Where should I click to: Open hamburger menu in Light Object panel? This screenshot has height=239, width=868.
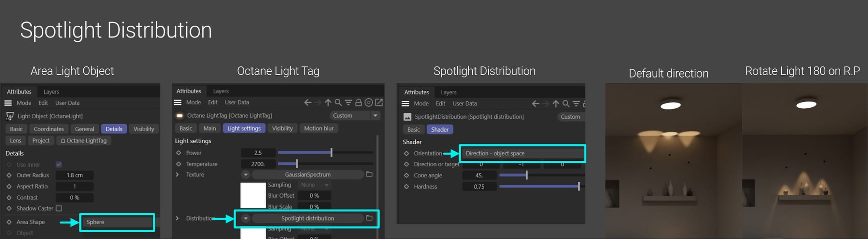[8, 103]
